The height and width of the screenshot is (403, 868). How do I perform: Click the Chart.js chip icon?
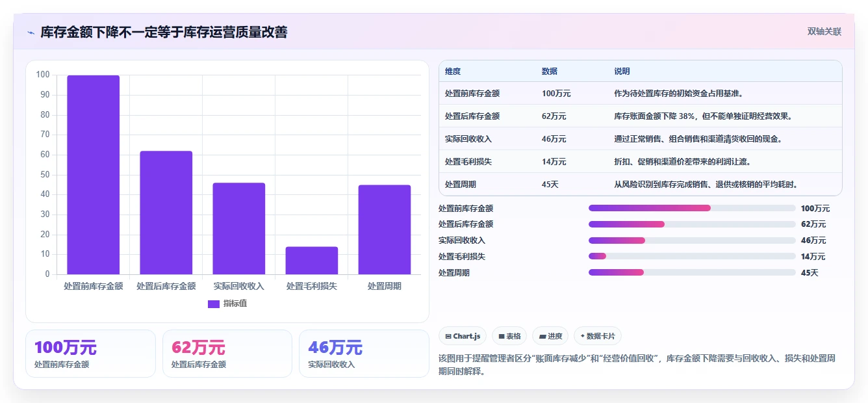pyautogui.click(x=448, y=337)
